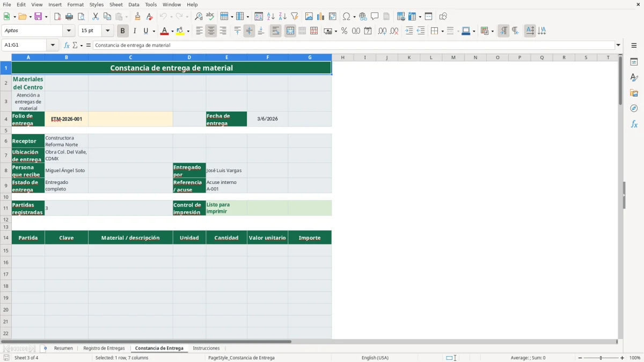The height and width of the screenshot is (362, 644).
Task: Run the Spelling check icon
Action: pos(210,17)
